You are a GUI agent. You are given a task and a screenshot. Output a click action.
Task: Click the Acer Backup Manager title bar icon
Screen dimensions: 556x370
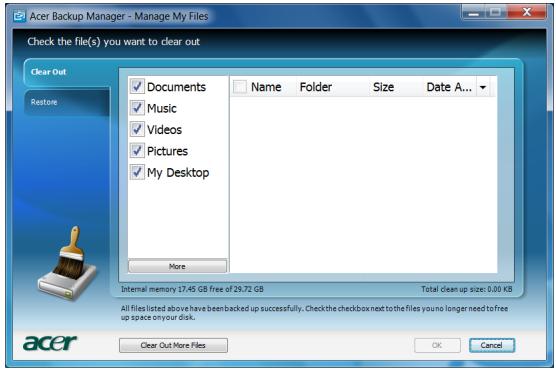coord(19,16)
